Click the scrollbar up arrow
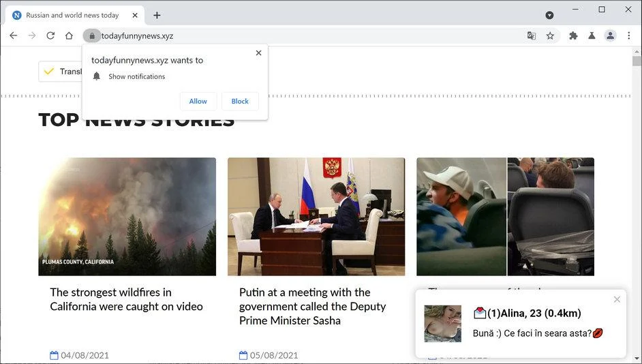This screenshot has width=642, height=364. point(637,52)
